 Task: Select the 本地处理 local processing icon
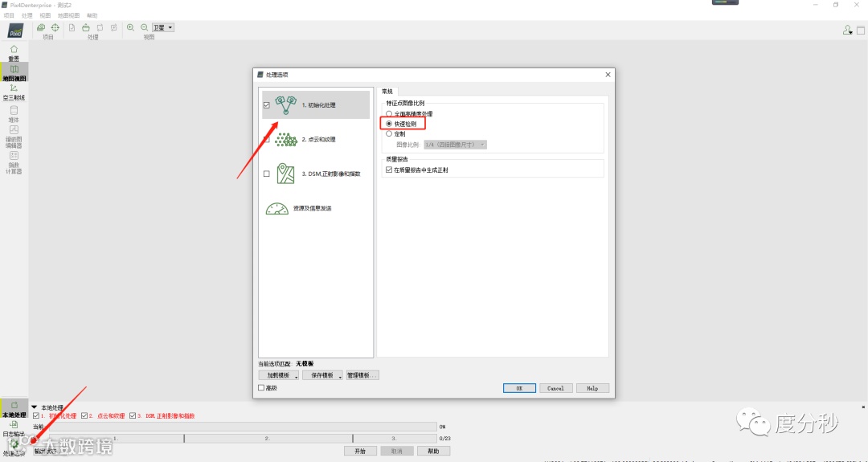[x=14, y=409]
